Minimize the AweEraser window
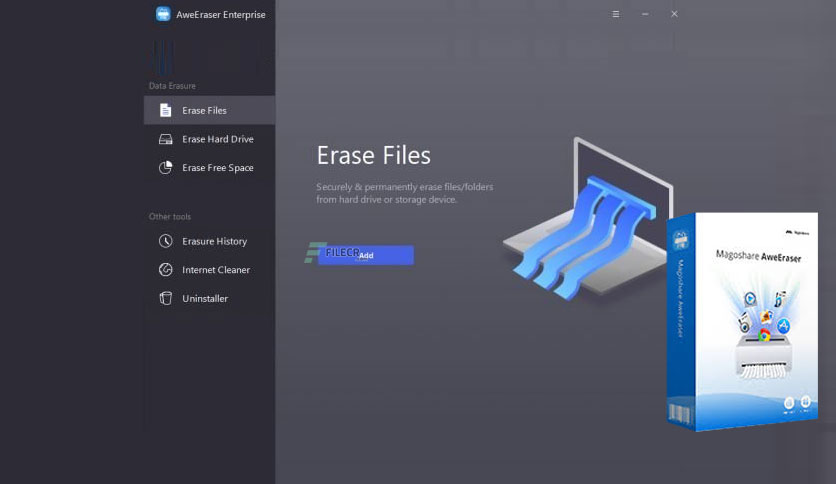The height and width of the screenshot is (484, 836). tap(645, 14)
